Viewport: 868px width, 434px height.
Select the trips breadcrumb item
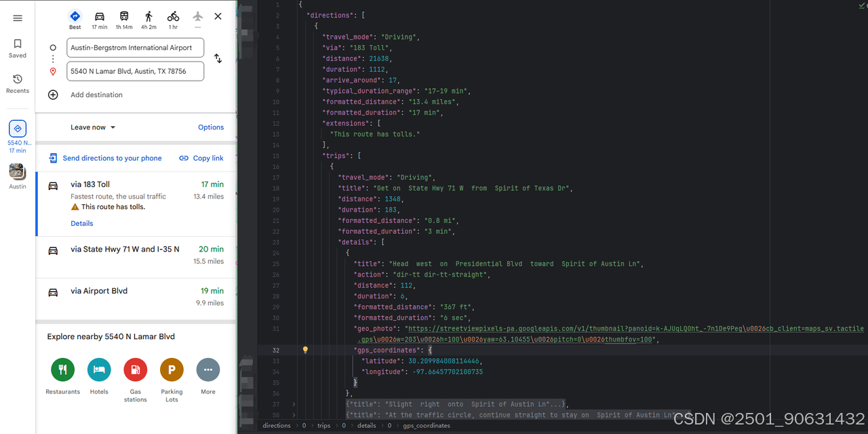[324, 426]
